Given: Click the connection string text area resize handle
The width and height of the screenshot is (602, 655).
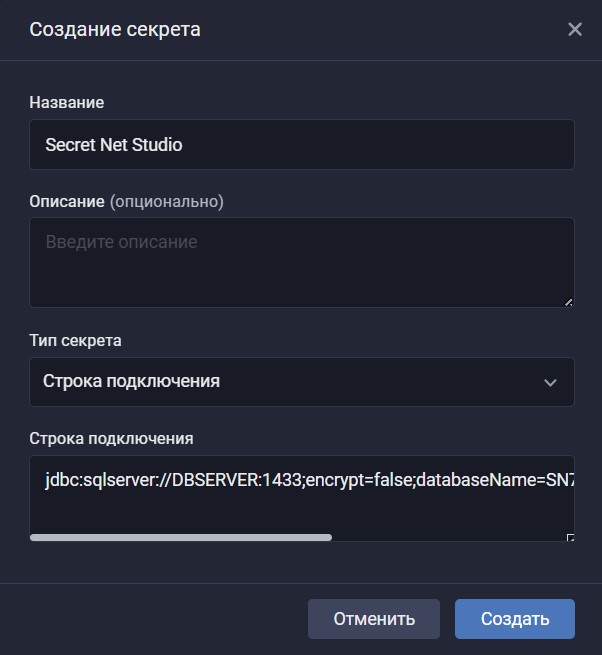Looking at the screenshot, I should (x=570, y=537).
